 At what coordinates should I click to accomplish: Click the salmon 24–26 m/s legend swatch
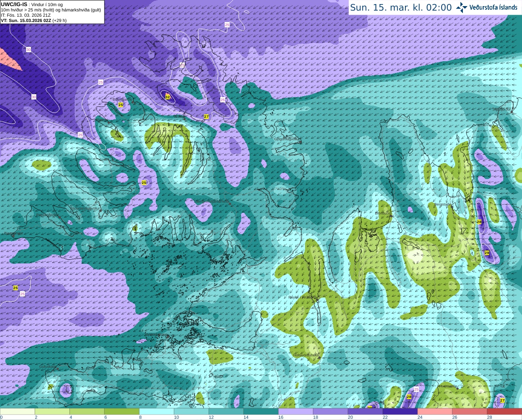tap(435, 411)
